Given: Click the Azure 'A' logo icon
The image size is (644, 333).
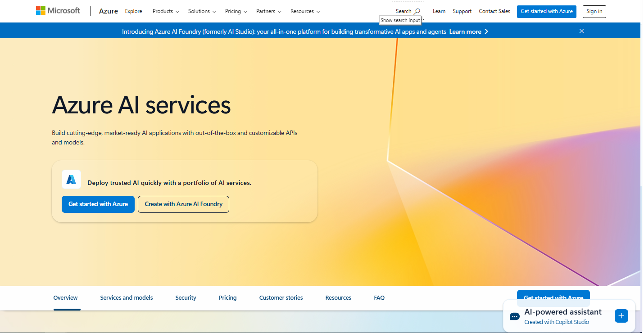Looking at the screenshot, I should [71, 180].
